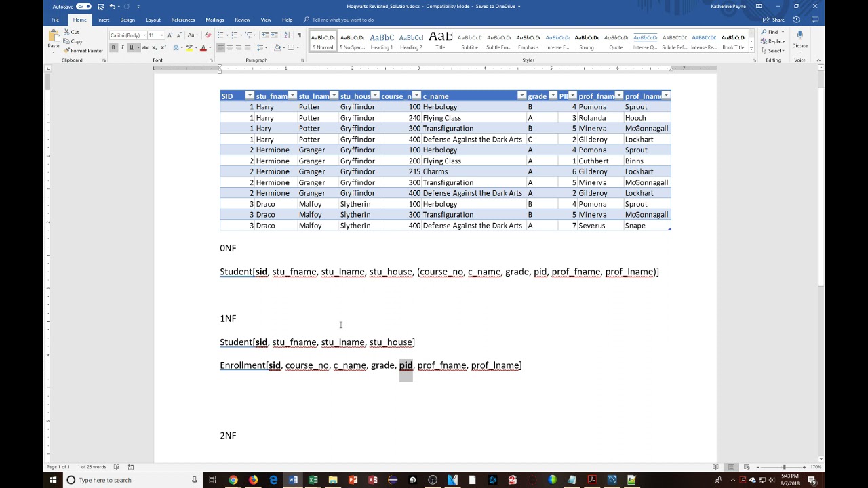Open the Mailings ribbon tab
Viewport: 868px width, 488px height.
[215, 20]
